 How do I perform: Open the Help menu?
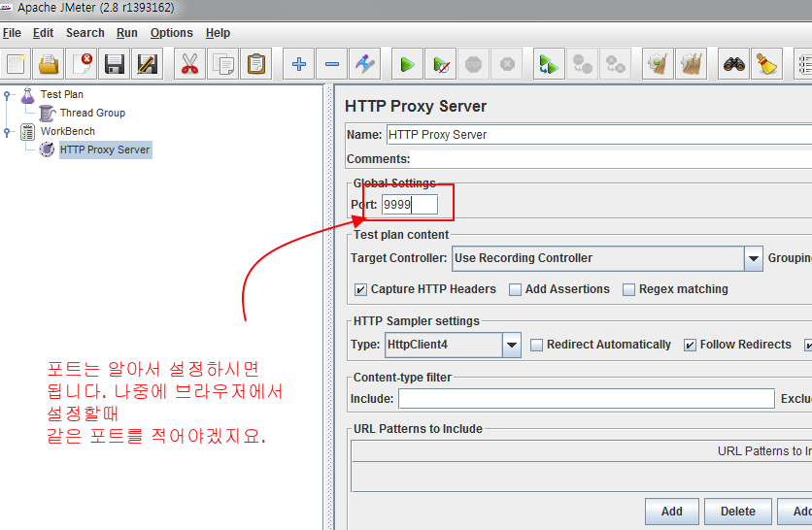click(x=218, y=33)
